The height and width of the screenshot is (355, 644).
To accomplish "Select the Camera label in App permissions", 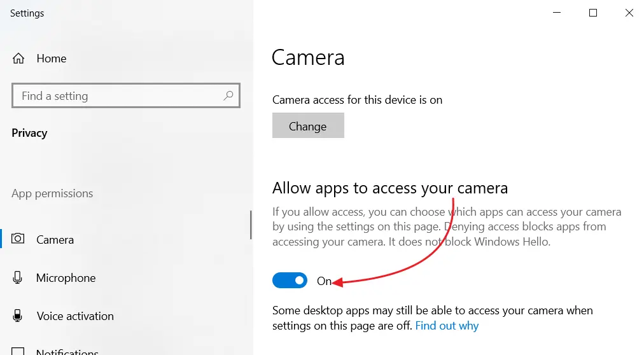I will 55,240.
